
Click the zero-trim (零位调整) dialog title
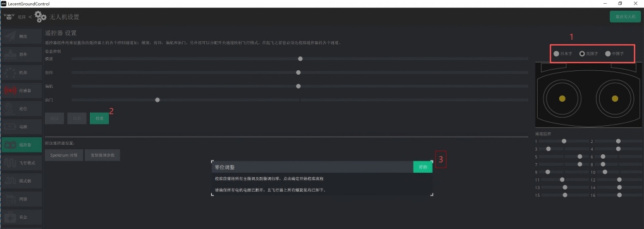[x=225, y=168]
